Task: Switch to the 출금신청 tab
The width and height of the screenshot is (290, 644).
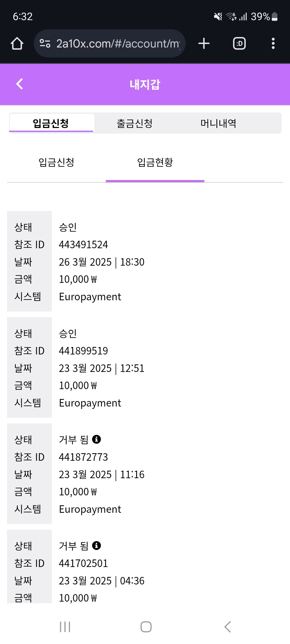Action: 135,123
